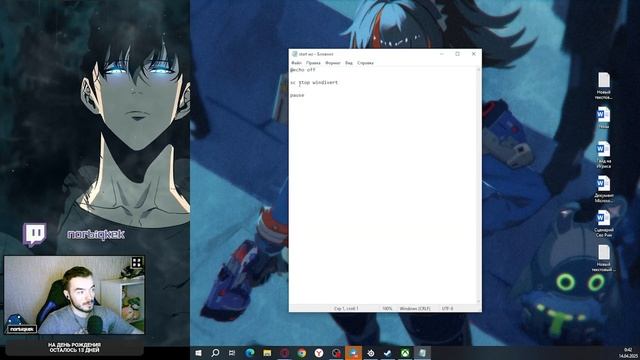Open Steam from the taskbar
Screen dimensions: 640x360
click(x=388, y=353)
